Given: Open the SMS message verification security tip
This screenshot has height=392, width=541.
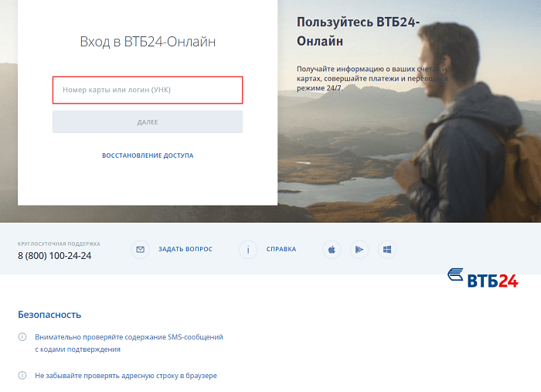Looking at the screenshot, I should point(129,343).
